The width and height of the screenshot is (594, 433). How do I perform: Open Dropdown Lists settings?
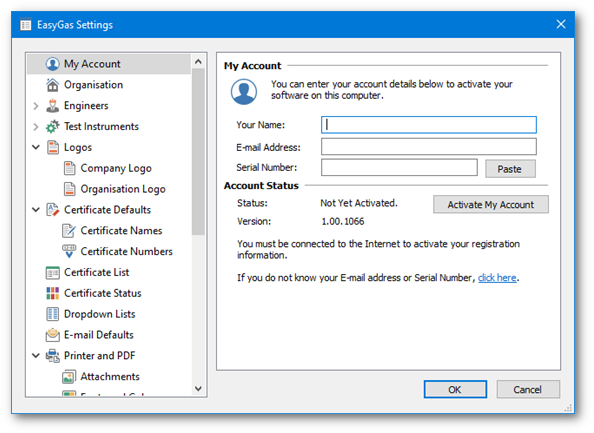click(100, 314)
